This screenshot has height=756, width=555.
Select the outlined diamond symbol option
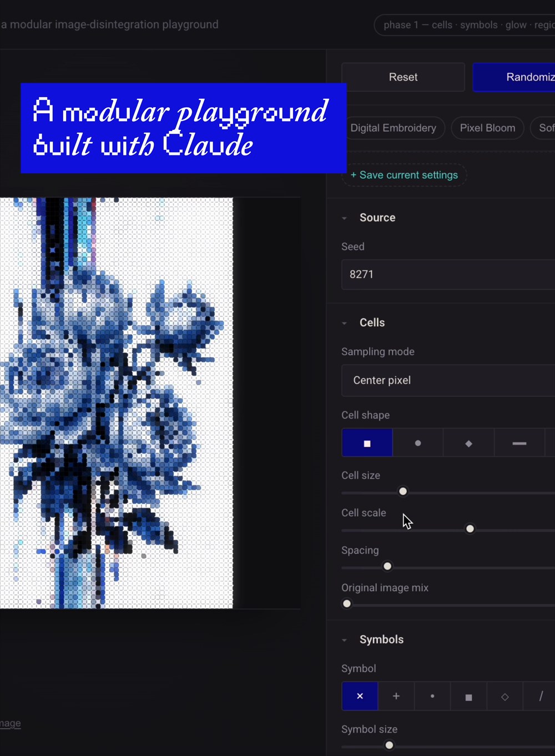(x=505, y=696)
